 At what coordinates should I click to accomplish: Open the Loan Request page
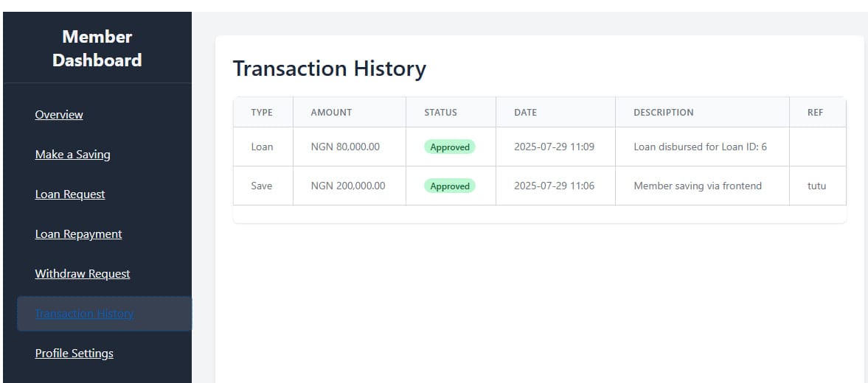coord(70,194)
